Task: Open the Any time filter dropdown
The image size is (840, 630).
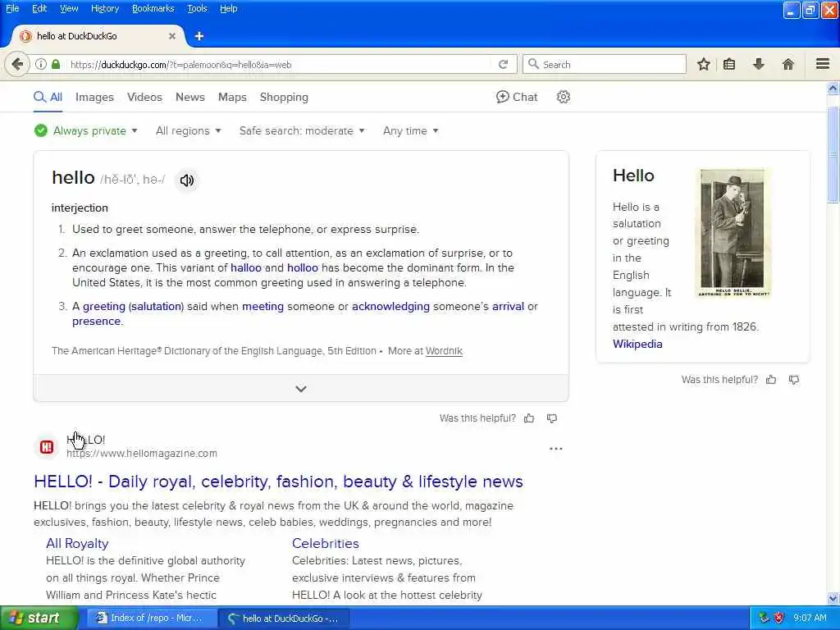Action: click(410, 130)
